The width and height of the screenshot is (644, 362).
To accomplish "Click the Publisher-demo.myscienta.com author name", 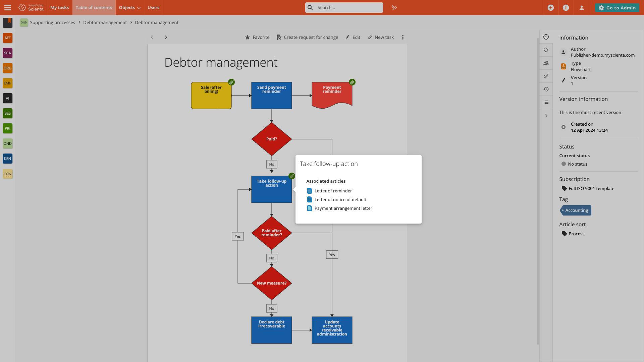I will (603, 55).
